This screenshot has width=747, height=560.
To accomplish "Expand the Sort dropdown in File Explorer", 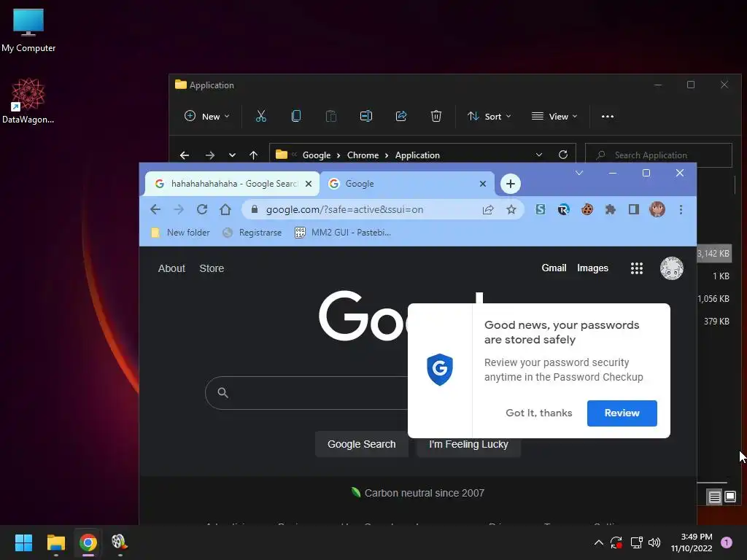I will tap(489, 116).
